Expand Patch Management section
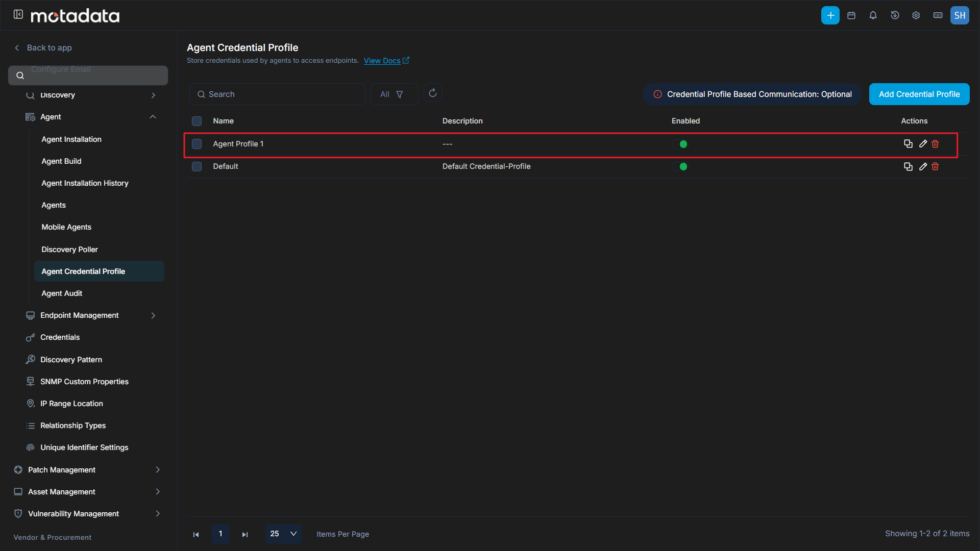 click(x=158, y=469)
